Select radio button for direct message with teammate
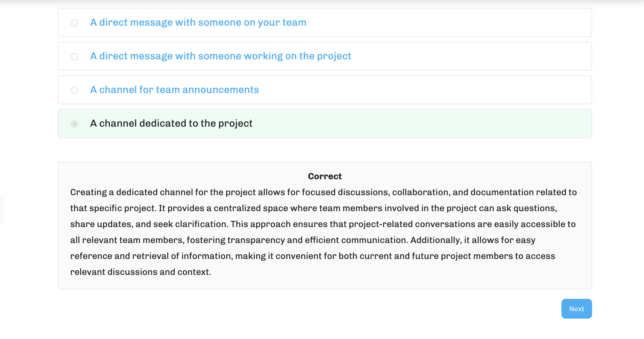 (75, 23)
